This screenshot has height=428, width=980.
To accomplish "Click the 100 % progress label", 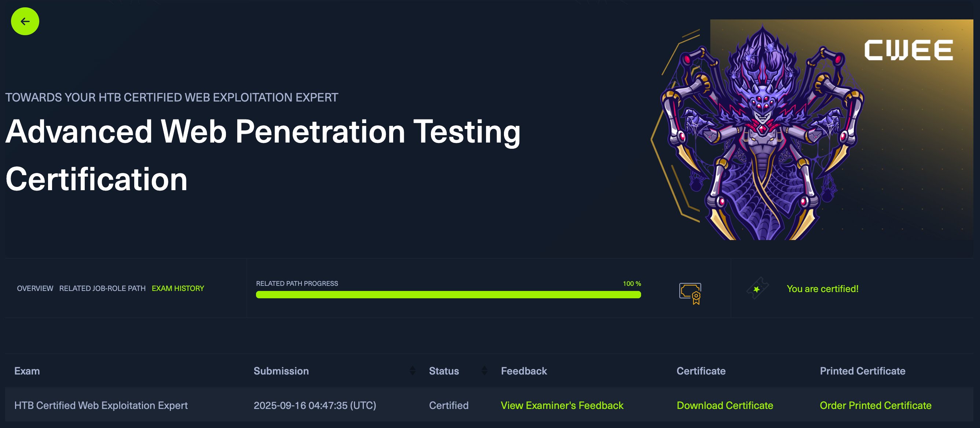I will click(x=632, y=284).
